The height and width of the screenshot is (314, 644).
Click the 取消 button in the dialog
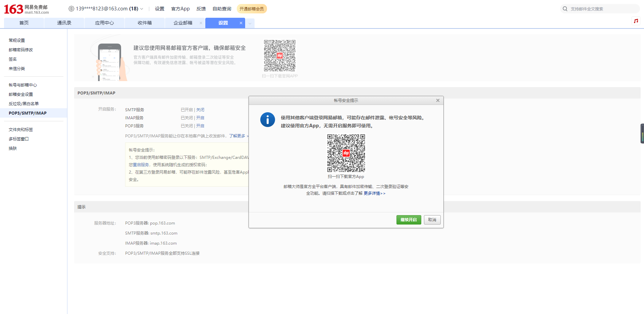coord(432,220)
